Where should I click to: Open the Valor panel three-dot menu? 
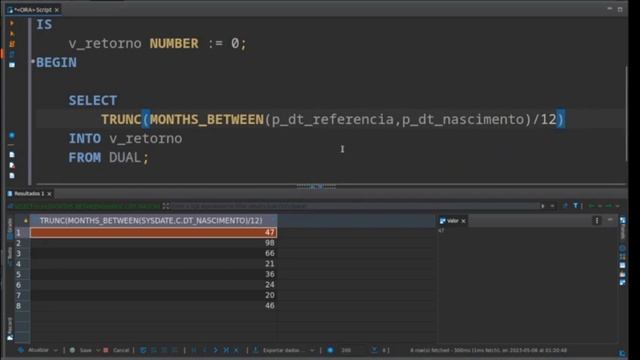pos(597,221)
